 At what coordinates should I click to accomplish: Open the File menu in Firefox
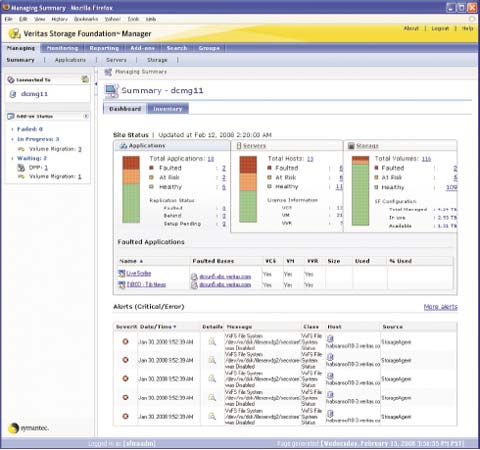[9, 19]
